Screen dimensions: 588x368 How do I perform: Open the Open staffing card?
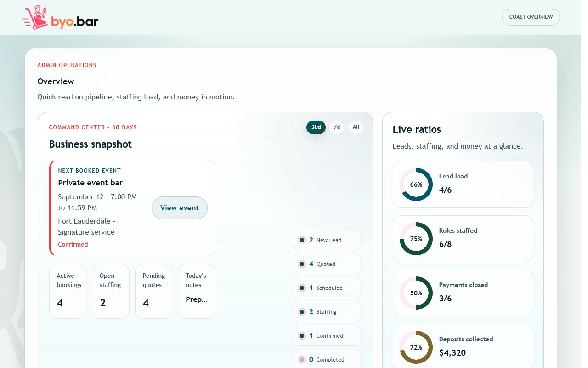(111, 291)
